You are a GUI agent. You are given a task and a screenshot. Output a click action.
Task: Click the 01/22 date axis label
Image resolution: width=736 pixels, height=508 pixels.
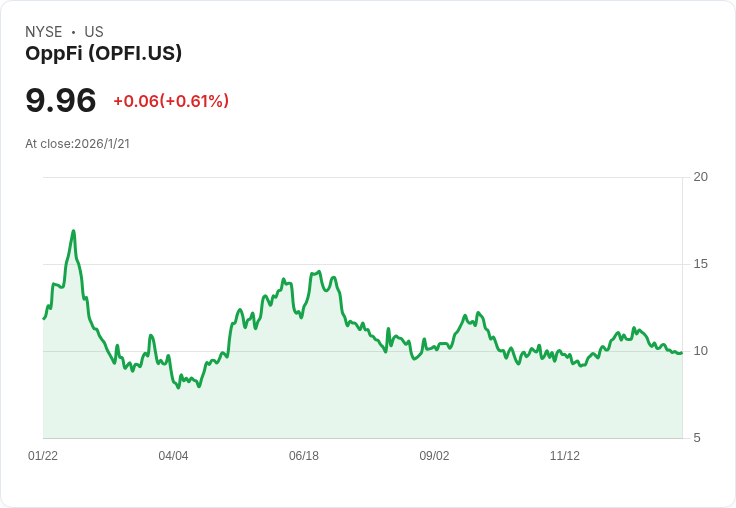(43, 456)
